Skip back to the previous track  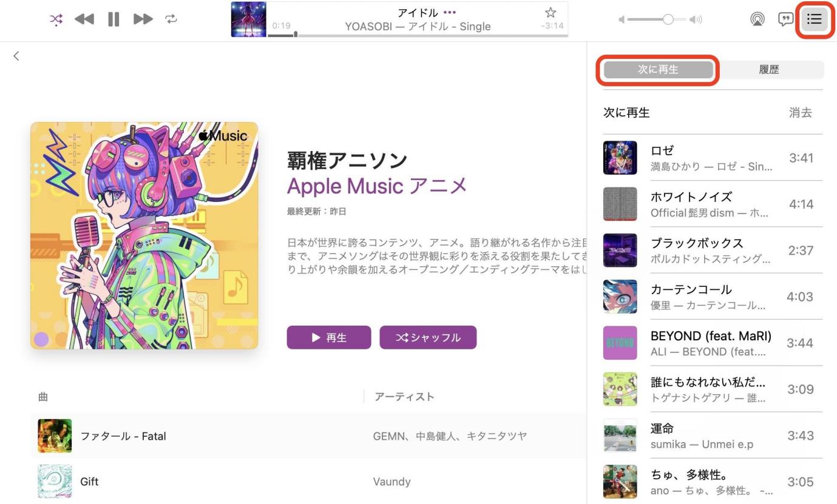pos(84,19)
